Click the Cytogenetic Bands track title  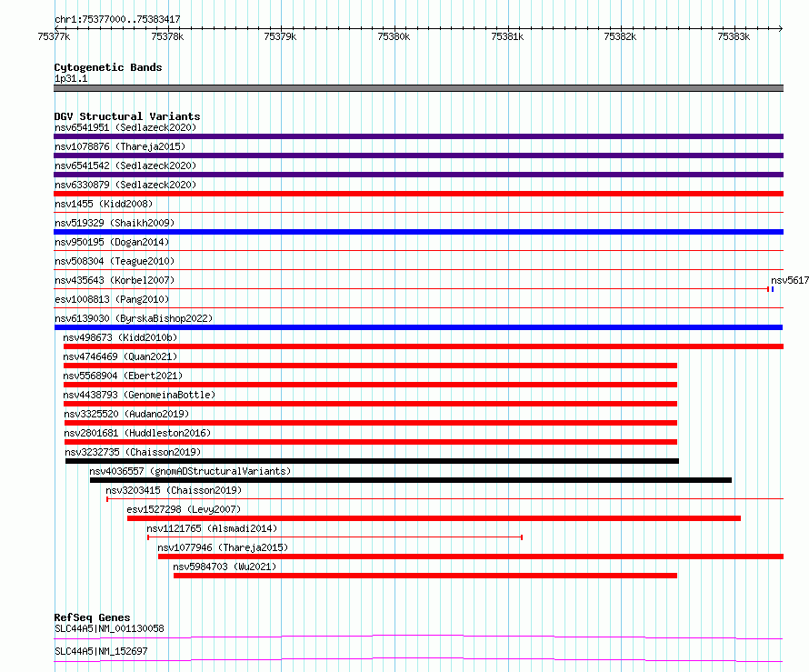pyautogui.click(x=108, y=67)
